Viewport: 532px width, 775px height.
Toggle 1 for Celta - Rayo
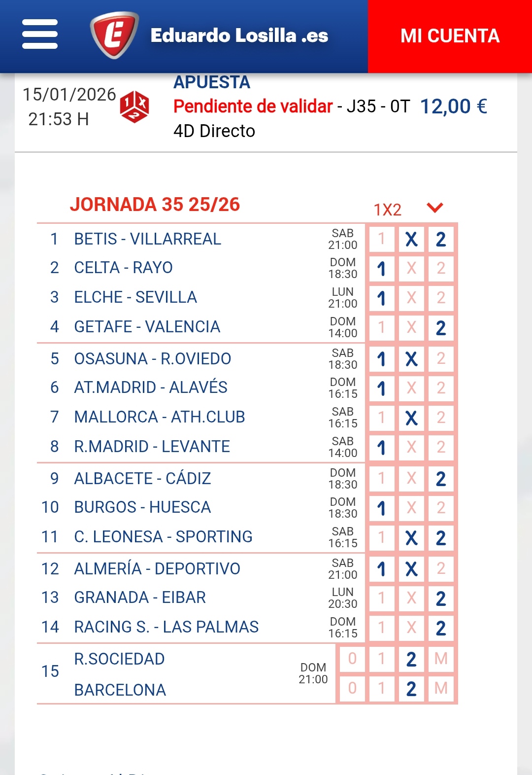click(381, 269)
